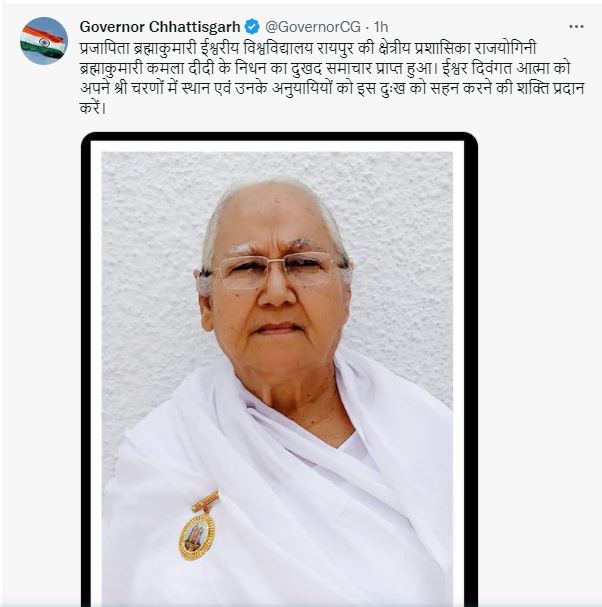Click the golden medal badge in photo
Viewport: 602px width, 607px height.
198,526
